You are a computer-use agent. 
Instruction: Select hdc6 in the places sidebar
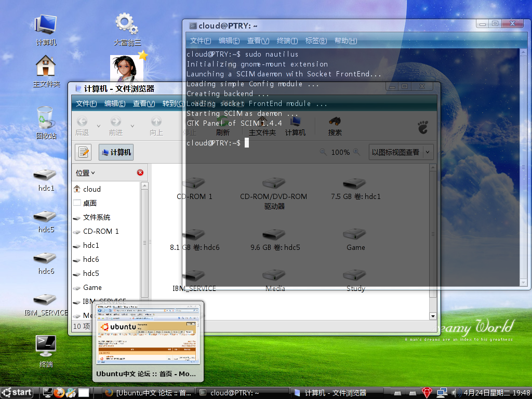point(106,259)
